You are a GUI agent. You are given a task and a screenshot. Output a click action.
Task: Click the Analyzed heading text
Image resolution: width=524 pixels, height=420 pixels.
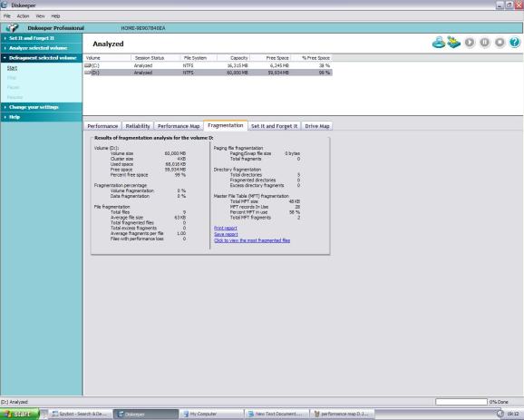(x=108, y=44)
